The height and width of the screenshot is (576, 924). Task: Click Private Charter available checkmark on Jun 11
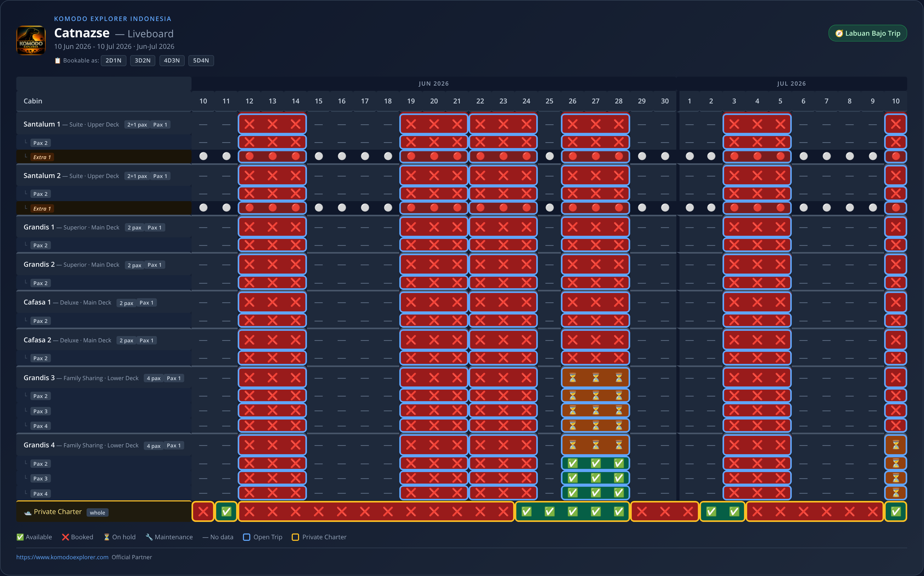click(226, 511)
